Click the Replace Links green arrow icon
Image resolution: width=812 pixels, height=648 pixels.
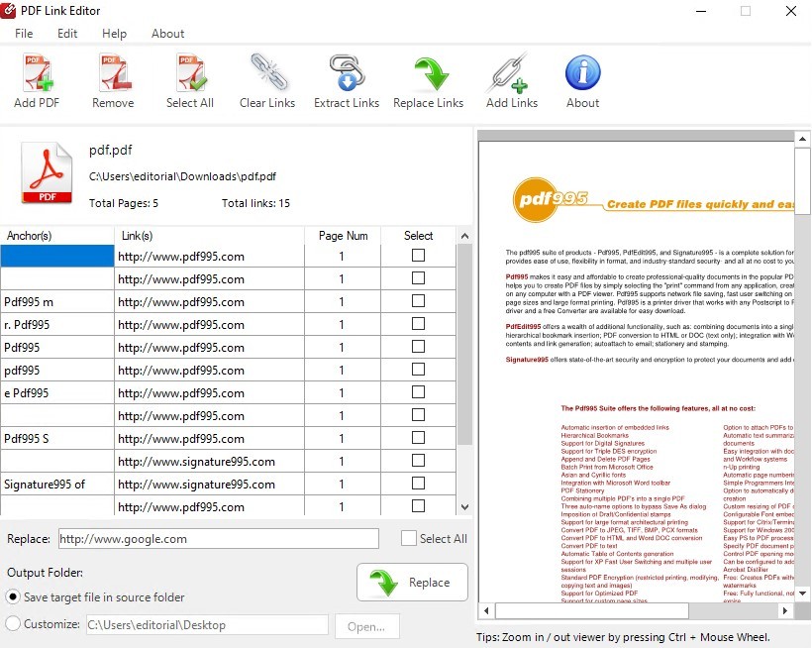click(431, 73)
